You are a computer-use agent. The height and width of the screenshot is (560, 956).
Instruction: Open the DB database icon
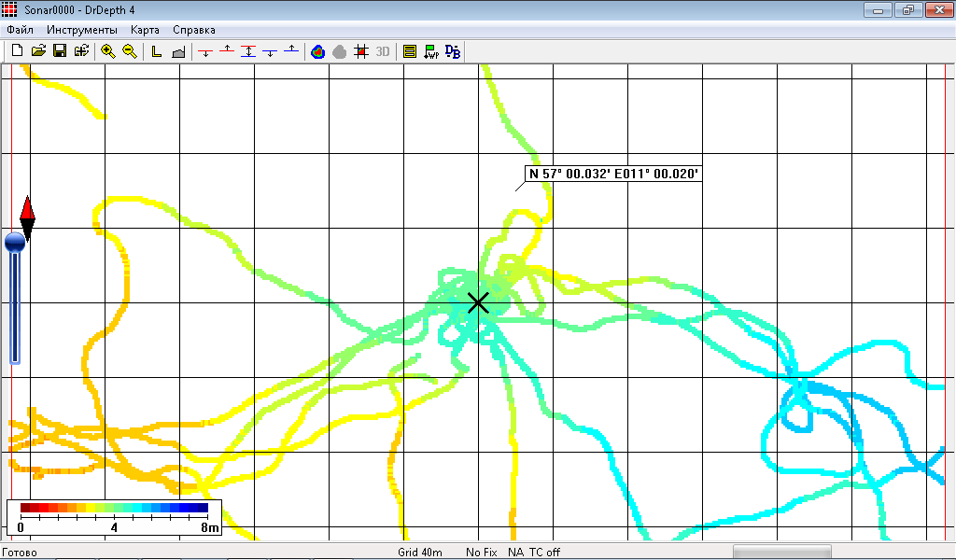point(453,51)
